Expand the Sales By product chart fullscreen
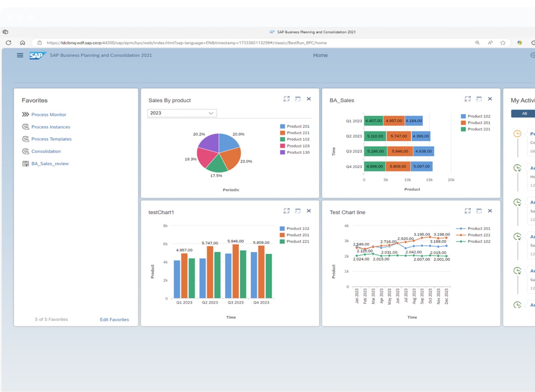Viewport: 535px width, 392px height. (286, 99)
